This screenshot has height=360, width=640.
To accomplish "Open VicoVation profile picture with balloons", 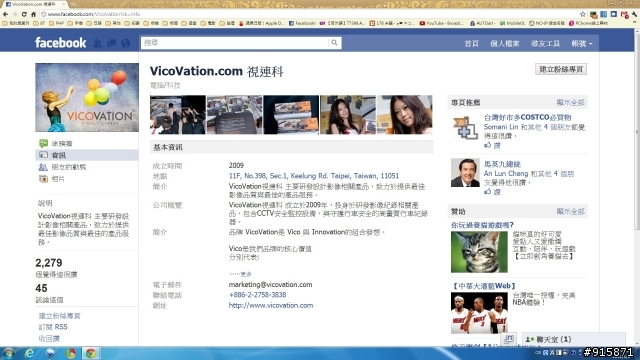I will coord(87,98).
